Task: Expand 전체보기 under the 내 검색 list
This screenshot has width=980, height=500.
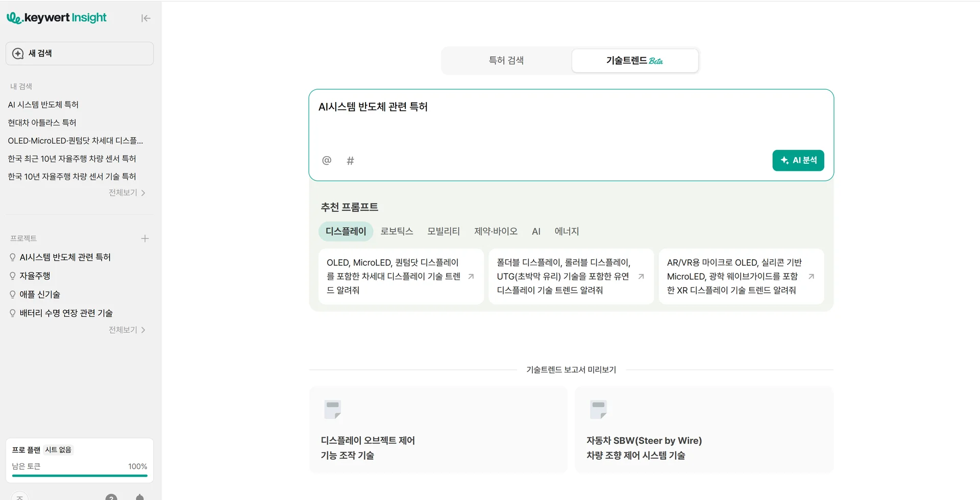Action: coord(127,193)
